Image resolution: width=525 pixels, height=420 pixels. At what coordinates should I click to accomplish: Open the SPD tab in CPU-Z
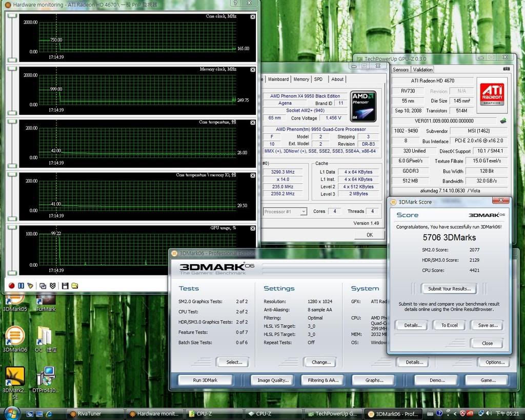click(x=318, y=79)
